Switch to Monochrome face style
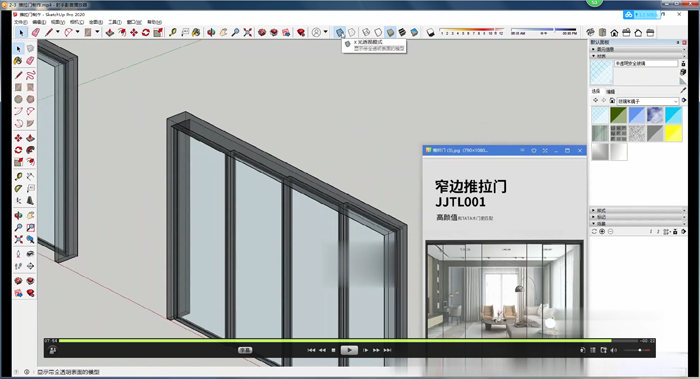The image size is (700, 379). (414, 33)
